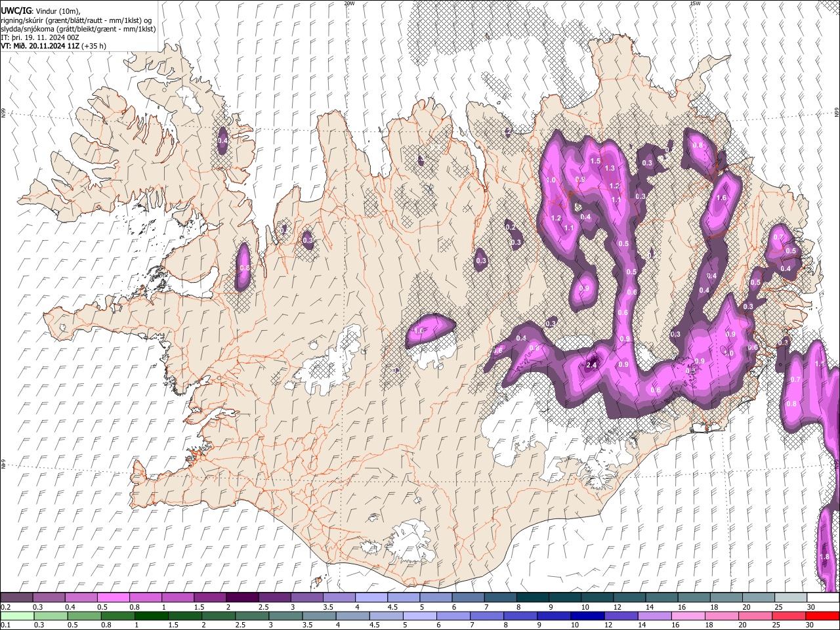Pick the white swatch labelled 30 in snow legend
Image resolution: width=840 pixels, height=630 pixels.
click(823, 598)
